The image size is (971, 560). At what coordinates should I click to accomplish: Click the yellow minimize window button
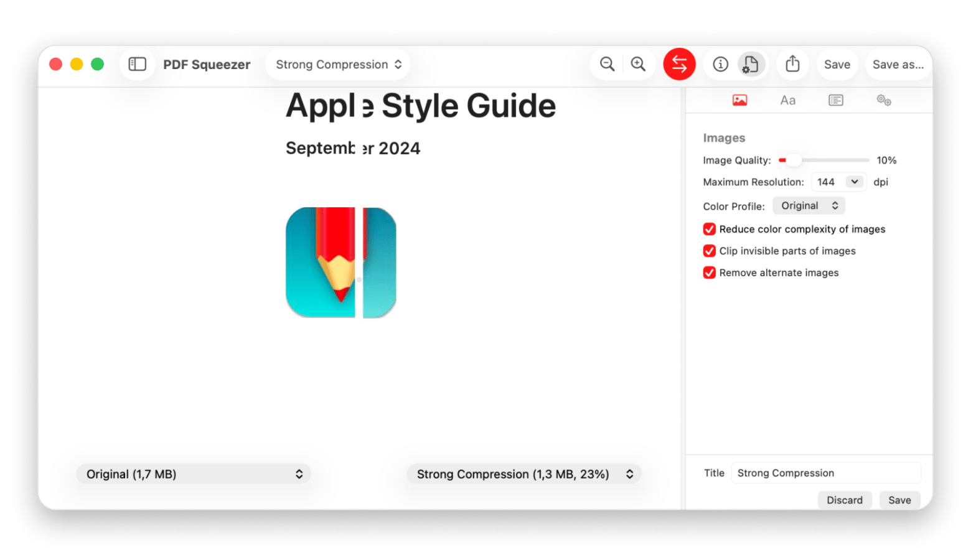pyautogui.click(x=77, y=64)
